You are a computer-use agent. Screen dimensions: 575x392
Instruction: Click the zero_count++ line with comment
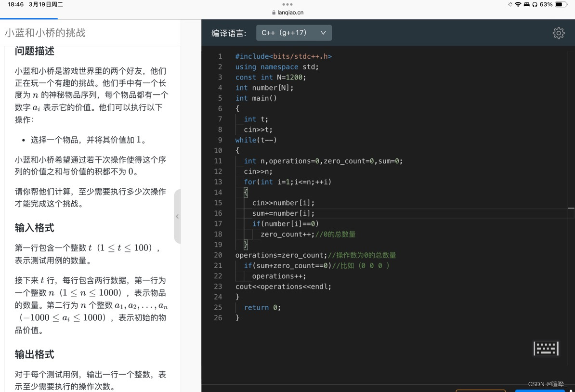point(308,234)
